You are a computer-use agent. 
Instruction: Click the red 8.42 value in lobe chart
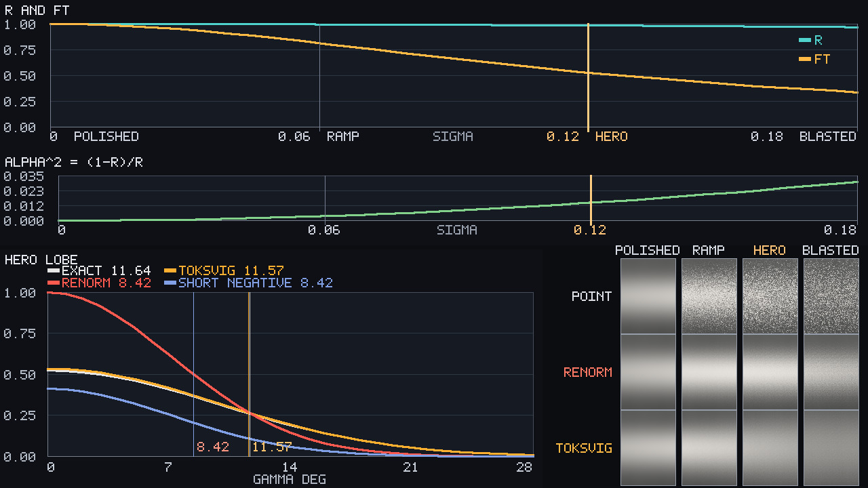point(213,447)
